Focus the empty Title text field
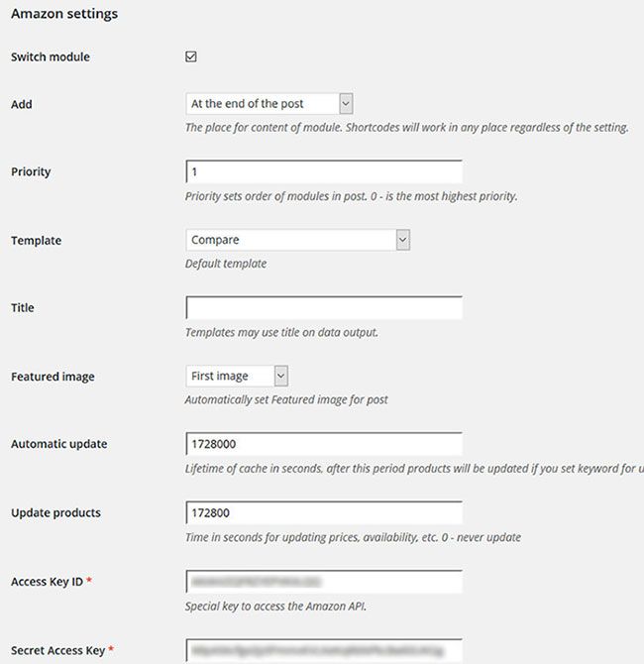The image size is (644, 664). (x=323, y=308)
